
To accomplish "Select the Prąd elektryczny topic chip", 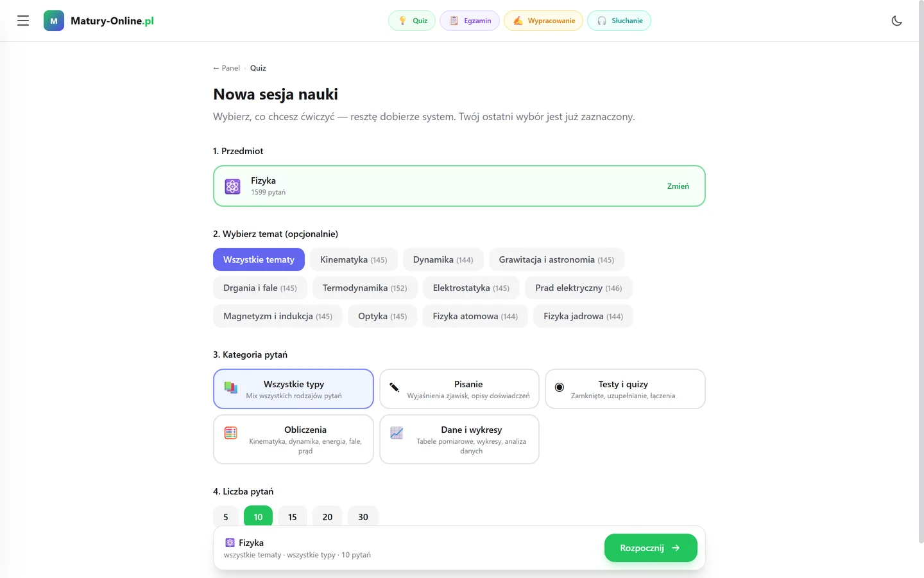I will [x=579, y=288].
